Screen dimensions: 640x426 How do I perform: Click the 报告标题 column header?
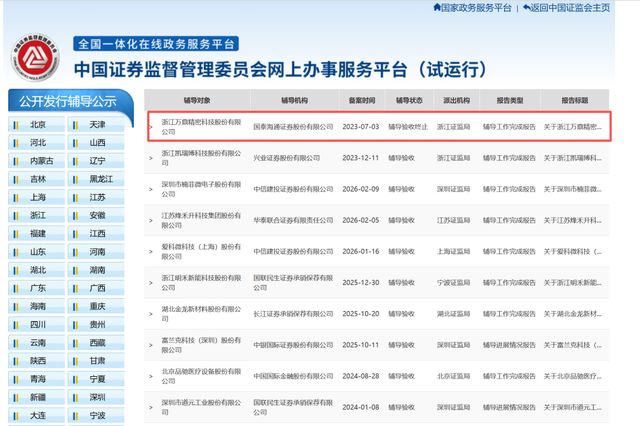[x=575, y=100]
